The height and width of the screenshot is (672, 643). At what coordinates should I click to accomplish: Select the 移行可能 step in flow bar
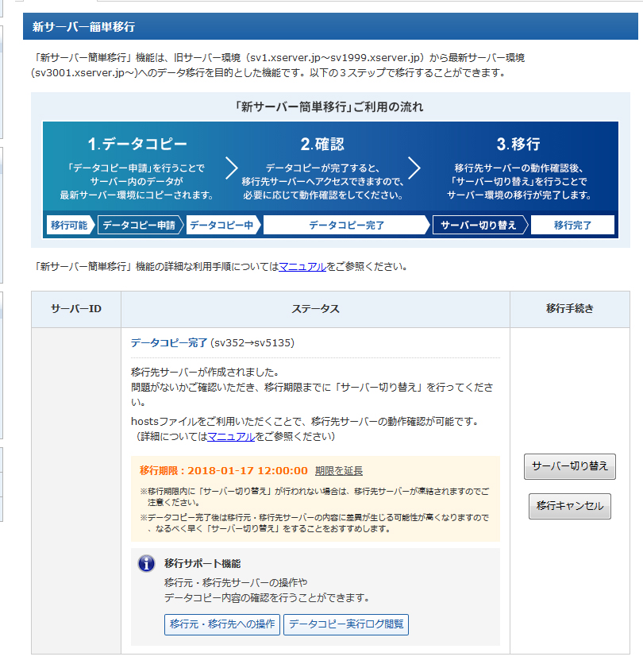click(x=69, y=225)
